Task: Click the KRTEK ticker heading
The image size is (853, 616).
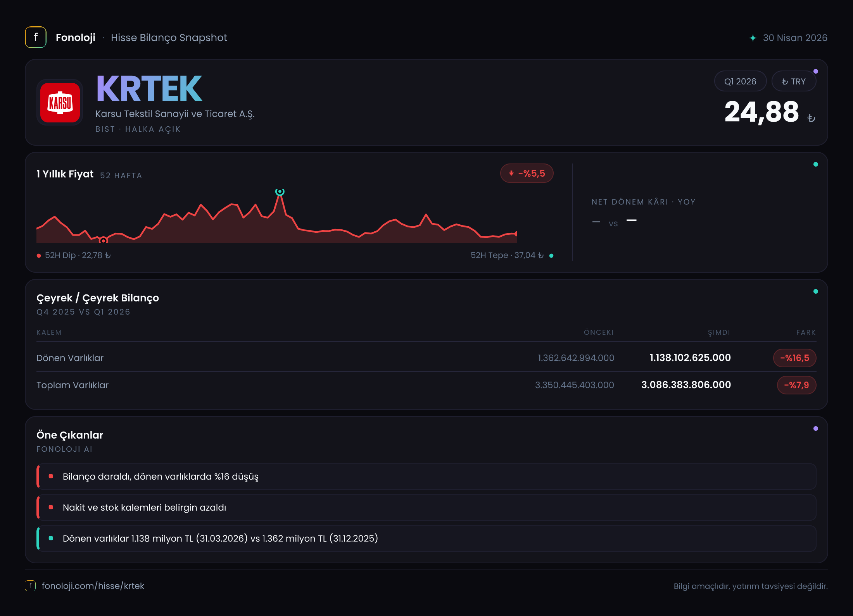Action: pyautogui.click(x=149, y=88)
